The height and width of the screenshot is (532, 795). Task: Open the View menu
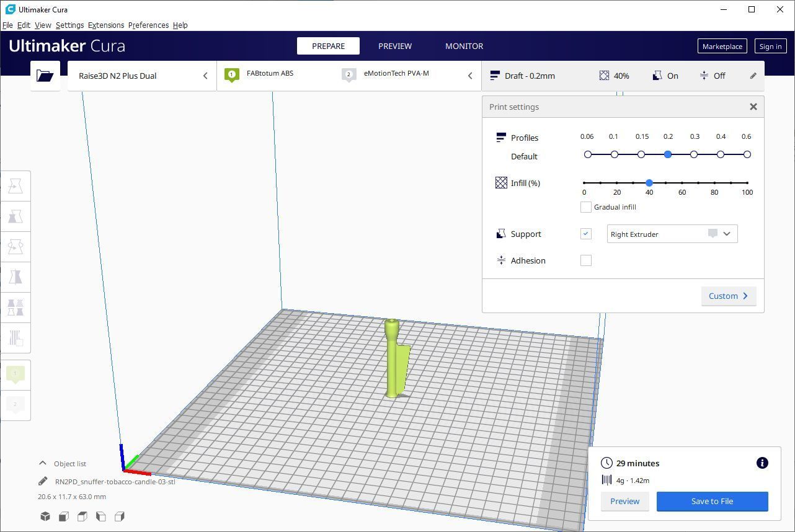[43, 25]
